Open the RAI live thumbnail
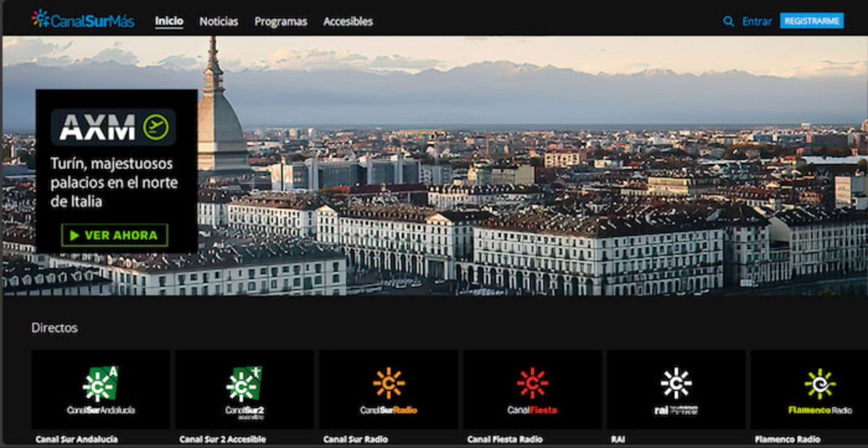This screenshot has width=868, height=448. pos(676,389)
